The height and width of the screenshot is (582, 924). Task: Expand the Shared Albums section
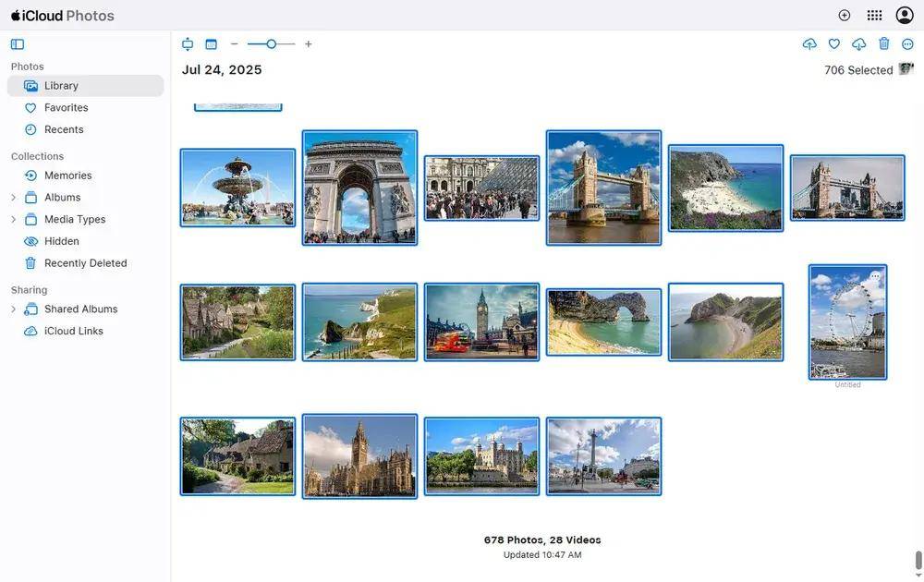pos(13,309)
